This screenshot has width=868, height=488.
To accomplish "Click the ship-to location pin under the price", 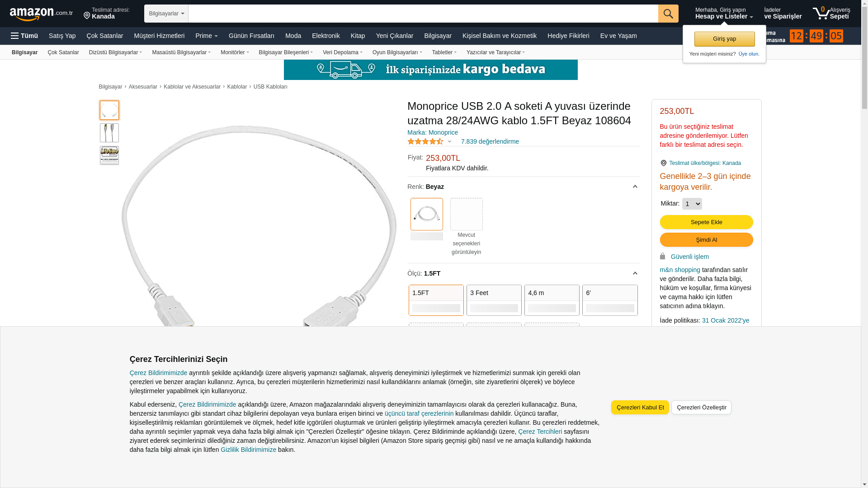I will [x=663, y=163].
